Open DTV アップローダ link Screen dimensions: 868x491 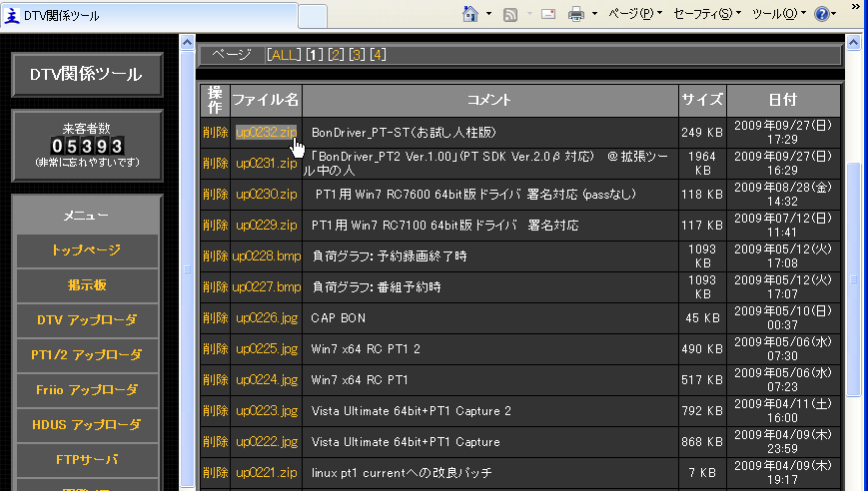click(x=87, y=320)
